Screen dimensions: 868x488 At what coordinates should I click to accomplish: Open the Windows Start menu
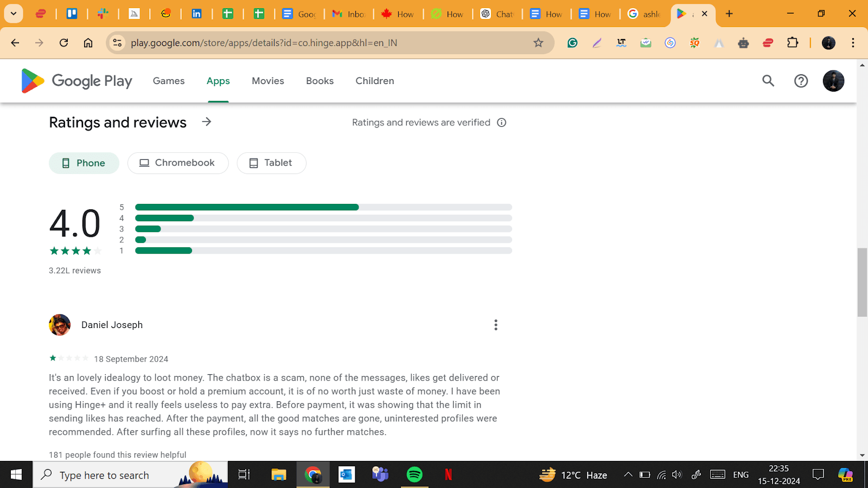coord(16,475)
